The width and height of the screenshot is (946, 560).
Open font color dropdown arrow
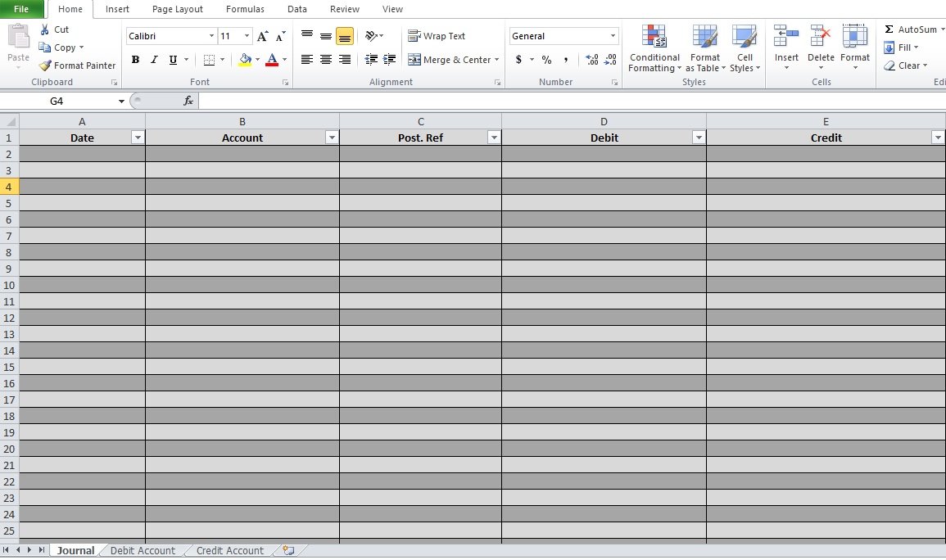[x=285, y=60]
